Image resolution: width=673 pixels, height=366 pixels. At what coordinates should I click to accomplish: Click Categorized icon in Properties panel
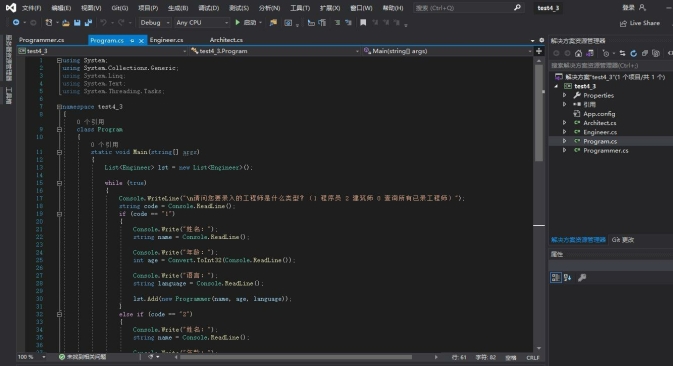[x=555, y=278]
